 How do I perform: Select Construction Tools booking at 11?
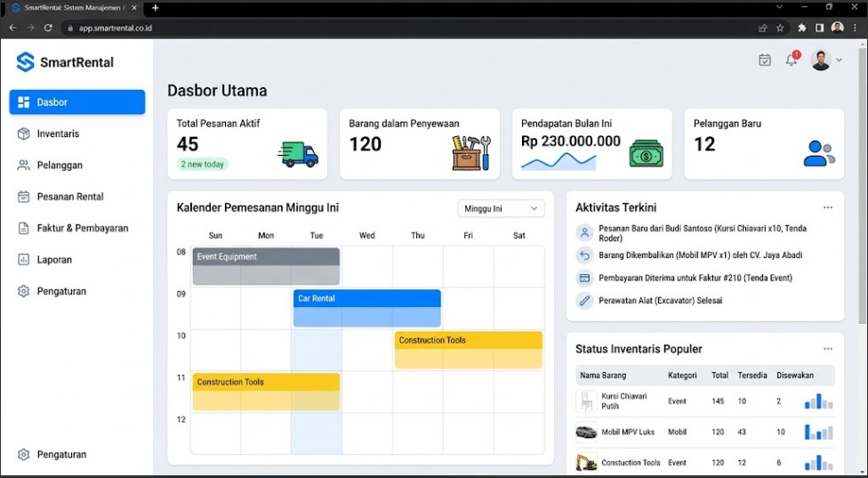pos(266,392)
